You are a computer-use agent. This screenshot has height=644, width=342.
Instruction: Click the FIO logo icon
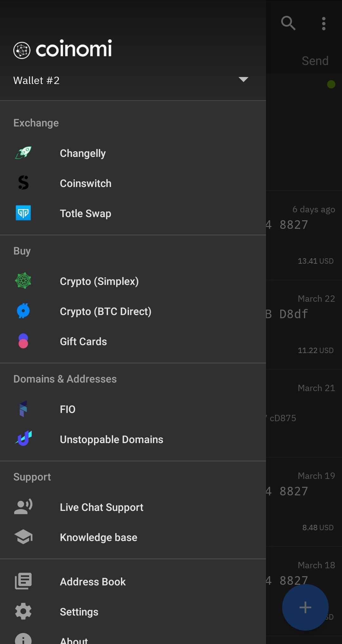pyautogui.click(x=23, y=409)
